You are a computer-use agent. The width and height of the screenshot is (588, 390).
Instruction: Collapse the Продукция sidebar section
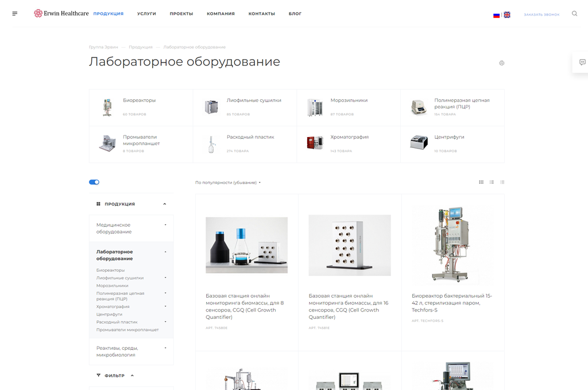coord(165,204)
